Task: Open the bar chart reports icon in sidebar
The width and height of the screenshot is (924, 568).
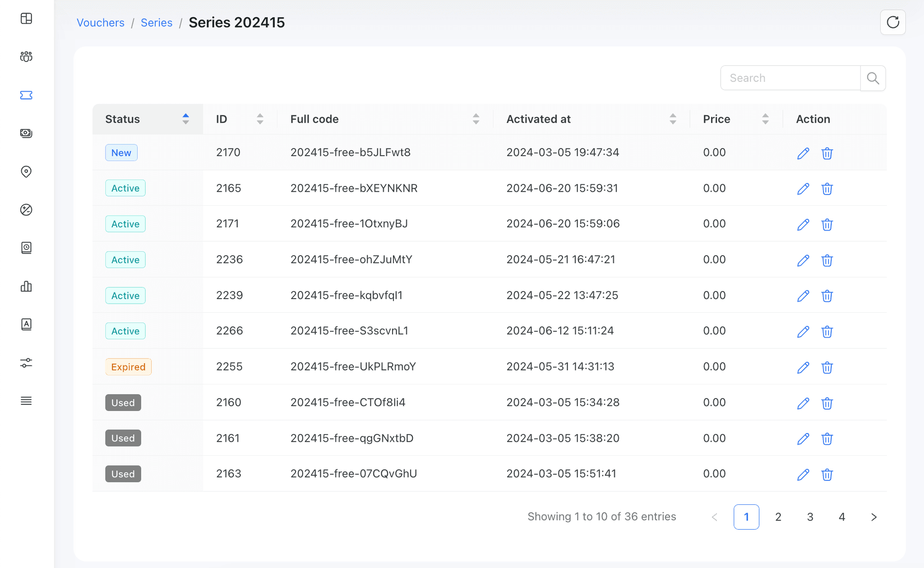Action: (x=26, y=286)
